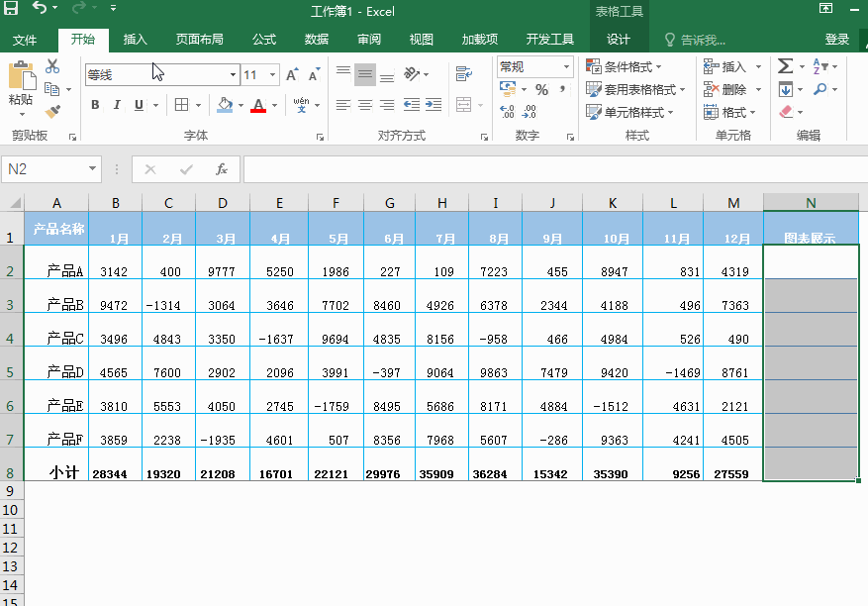
Task: Click the Fill down arrow icon
Action: click(x=785, y=89)
